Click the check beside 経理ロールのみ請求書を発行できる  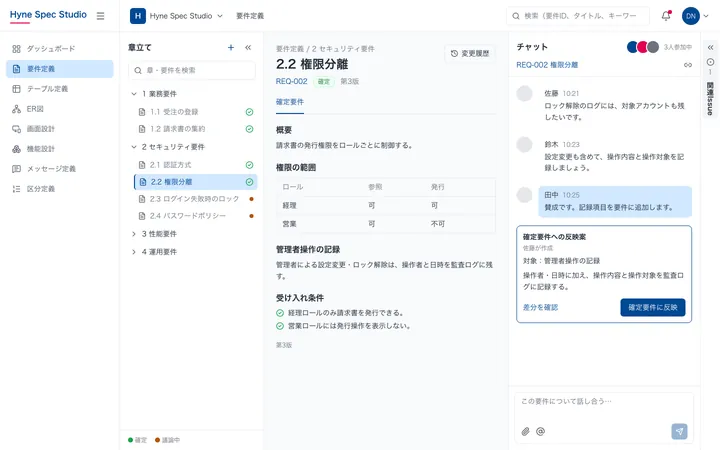tap(280, 313)
